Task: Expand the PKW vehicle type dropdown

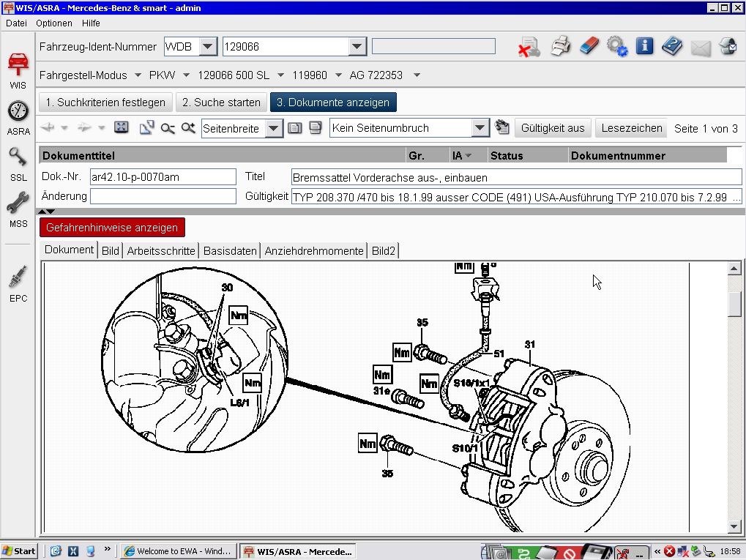Action: 187,75
